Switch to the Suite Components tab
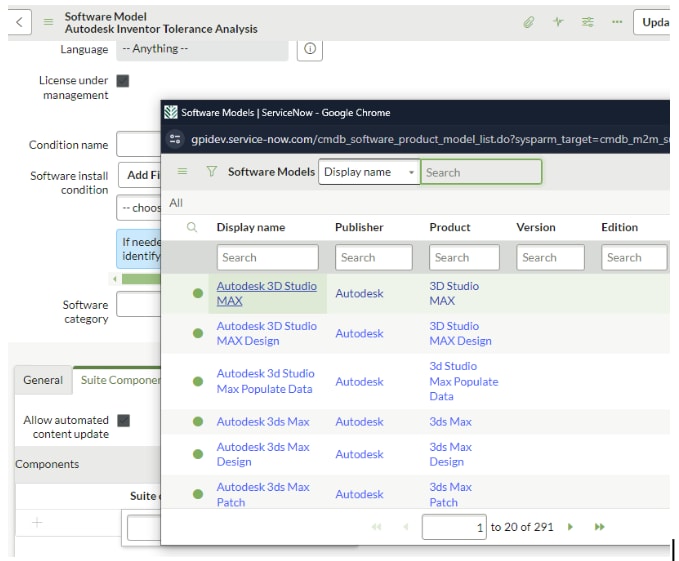This screenshot has width=679, height=561. click(119, 380)
